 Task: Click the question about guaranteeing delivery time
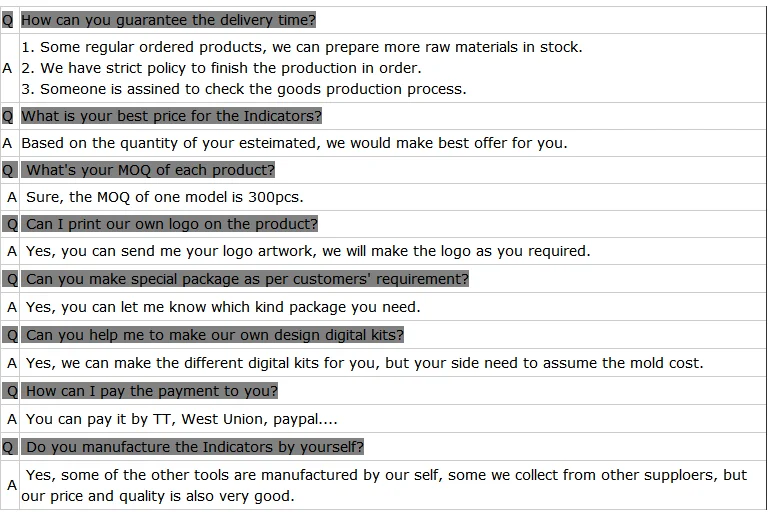pyautogui.click(x=168, y=20)
